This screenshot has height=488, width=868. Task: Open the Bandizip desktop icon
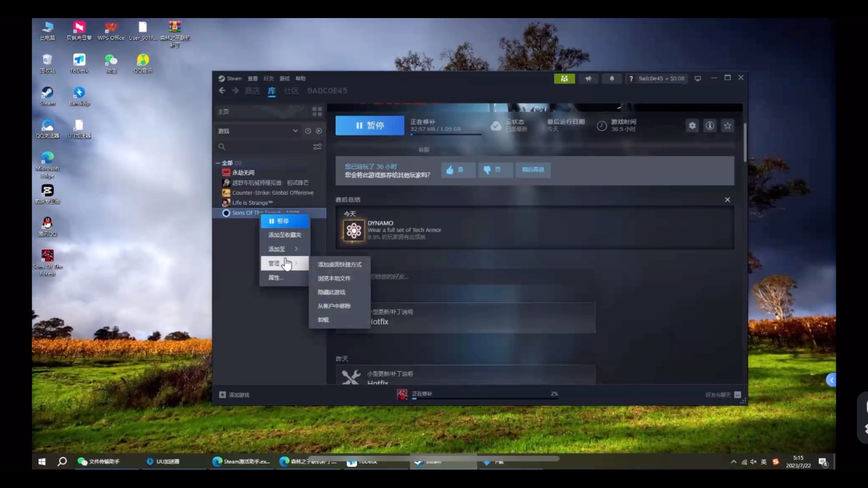click(79, 96)
